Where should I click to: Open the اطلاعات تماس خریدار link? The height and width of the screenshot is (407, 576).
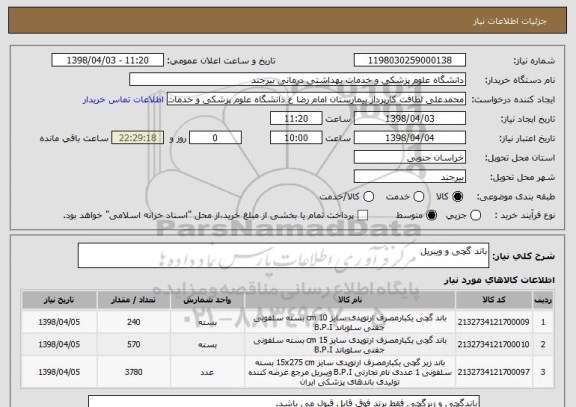[123, 100]
